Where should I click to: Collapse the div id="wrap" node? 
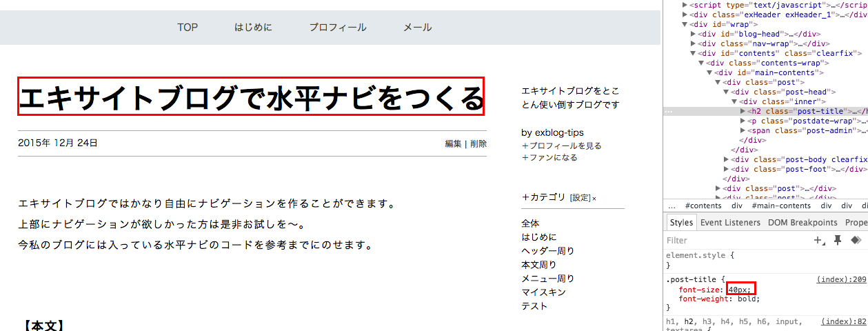point(686,24)
